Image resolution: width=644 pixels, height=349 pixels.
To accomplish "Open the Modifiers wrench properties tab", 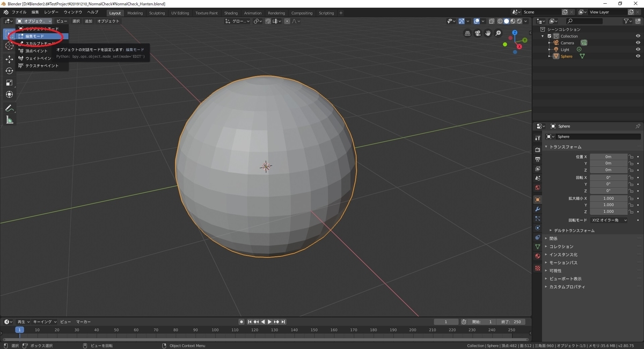I will (537, 209).
